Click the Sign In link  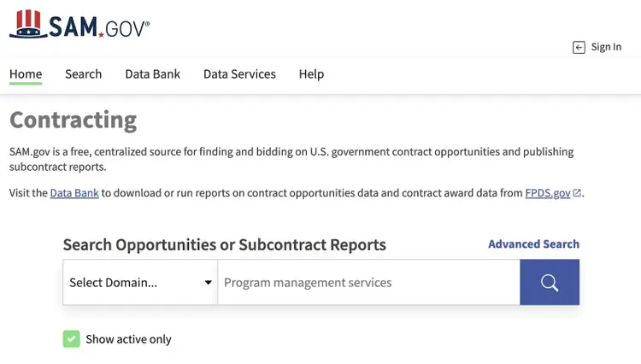coord(606,47)
